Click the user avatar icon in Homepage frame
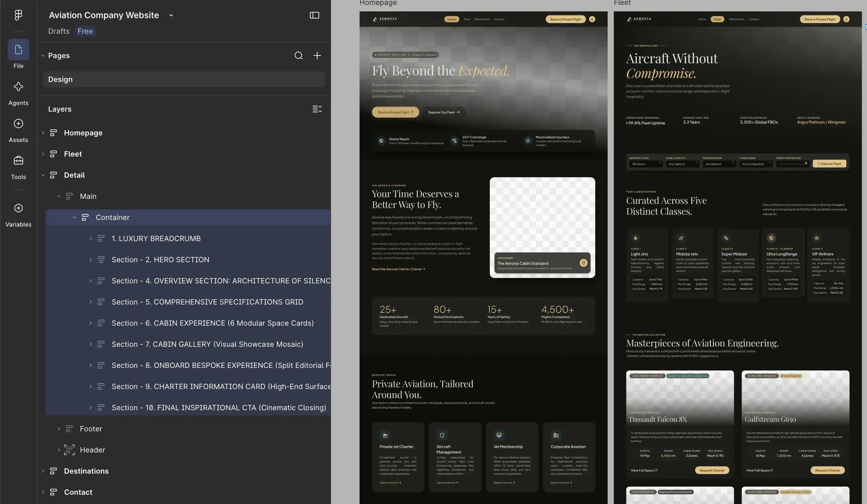The image size is (867, 504). [x=592, y=19]
